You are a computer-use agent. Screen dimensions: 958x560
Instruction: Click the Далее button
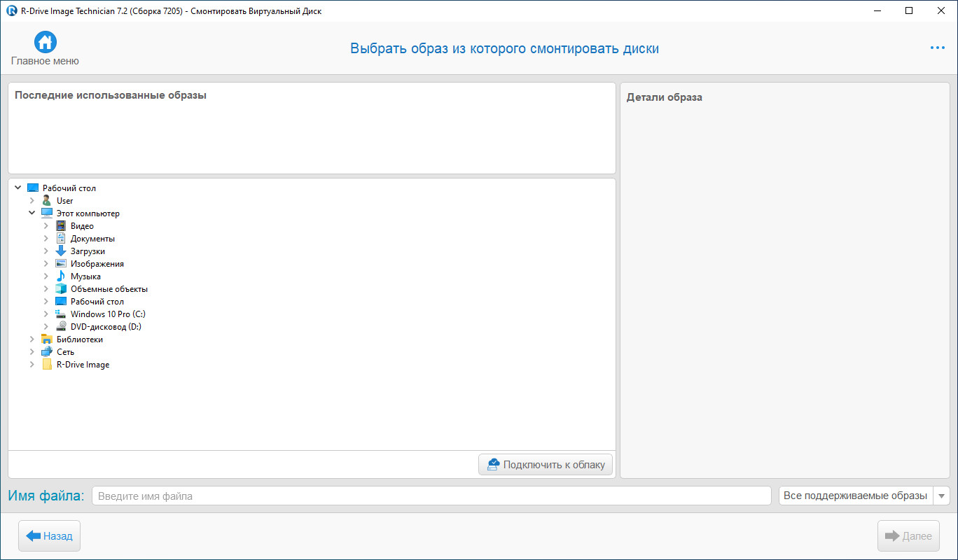pyautogui.click(x=908, y=536)
